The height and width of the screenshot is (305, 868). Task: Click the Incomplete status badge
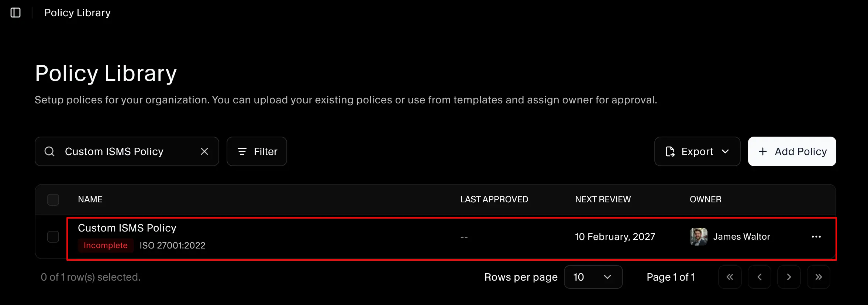coord(106,246)
